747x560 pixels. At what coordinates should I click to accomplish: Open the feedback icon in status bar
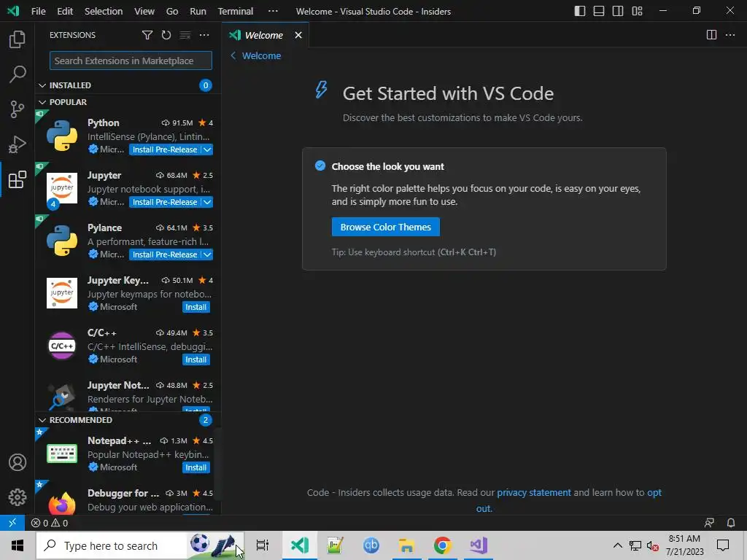tap(709, 523)
